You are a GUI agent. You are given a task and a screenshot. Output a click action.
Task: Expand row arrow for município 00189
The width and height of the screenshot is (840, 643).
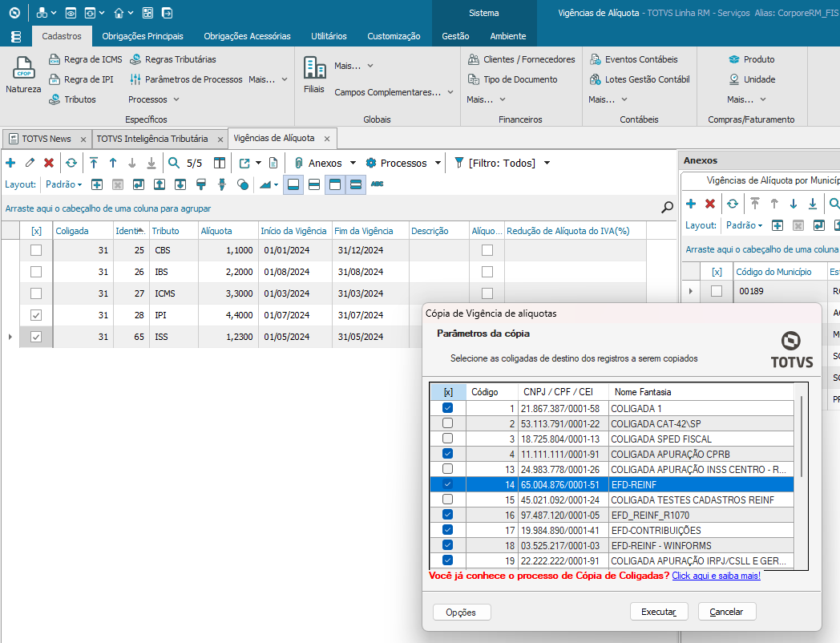coord(691,291)
